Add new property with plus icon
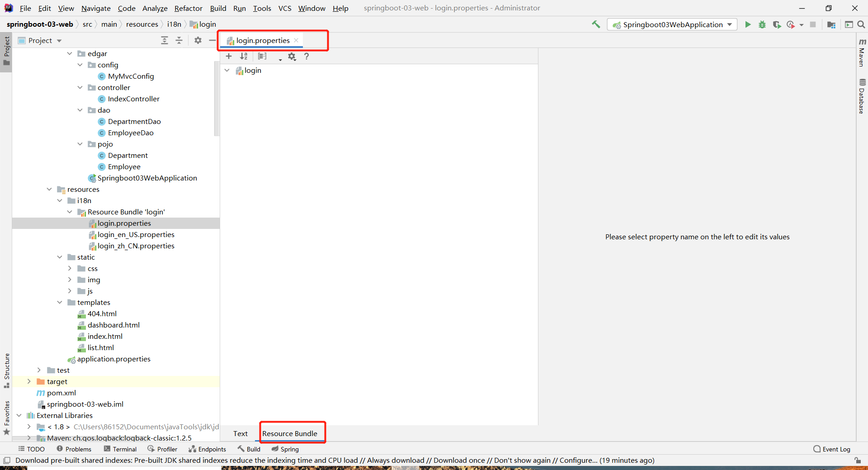Image resolution: width=868 pixels, height=470 pixels. [x=229, y=57]
